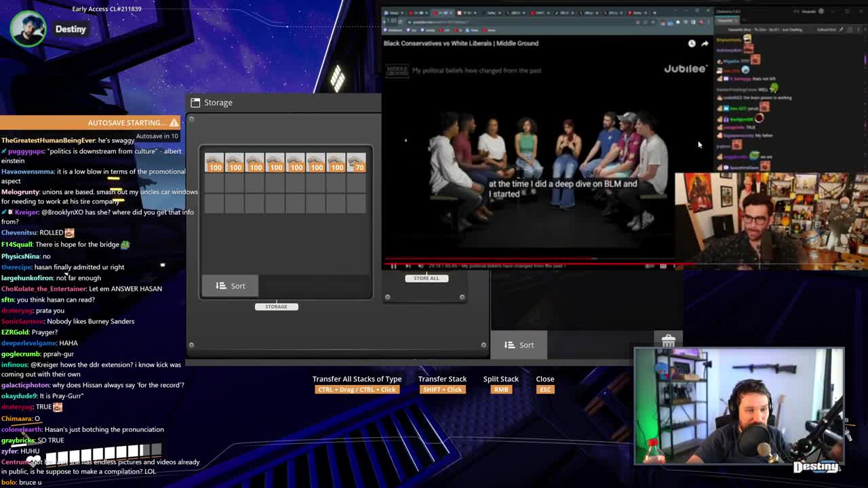Click the Early Access CL#211839 build label

click(106, 9)
